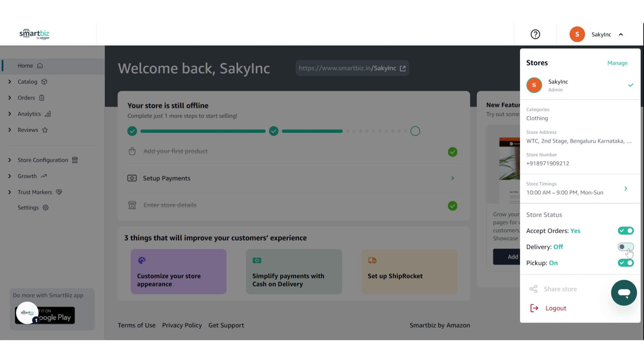The height and width of the screenshot is (362, 644).
Task: Click Manage link in Stores panel
Action: (x=617, y=63)
